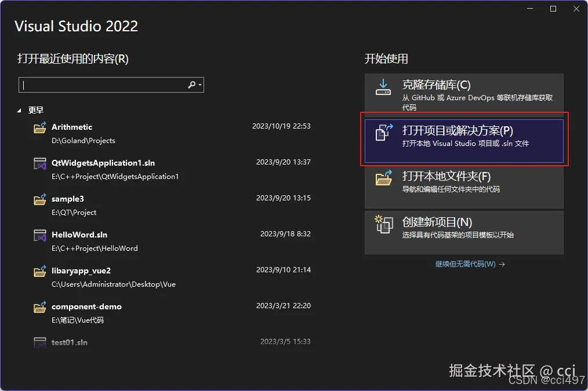Click the date 2023/10/19 22:53
588x391 pixels.
pyautogui.click(x=281, y=126)
